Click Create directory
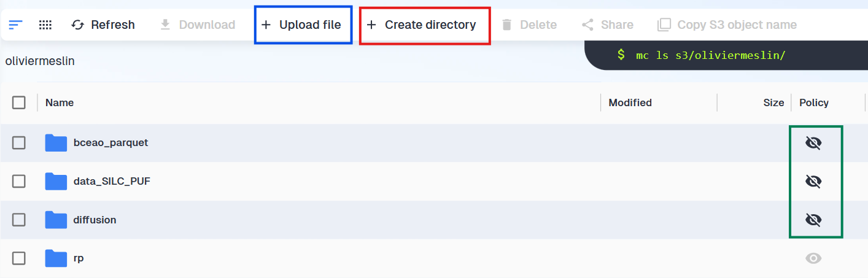868x278 pixels. (421, 25)
